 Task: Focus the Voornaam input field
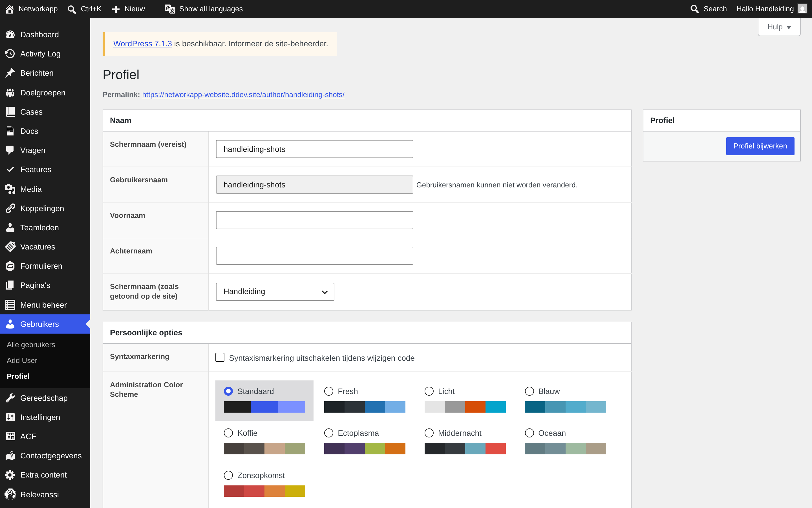[314, 220]
